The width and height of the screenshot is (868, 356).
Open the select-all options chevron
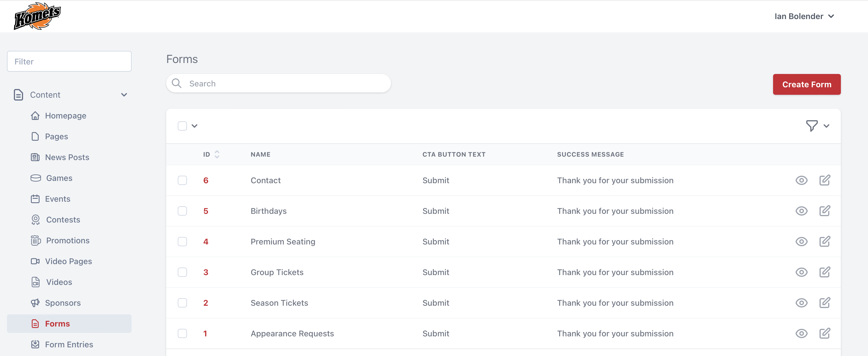pos(194,126)
